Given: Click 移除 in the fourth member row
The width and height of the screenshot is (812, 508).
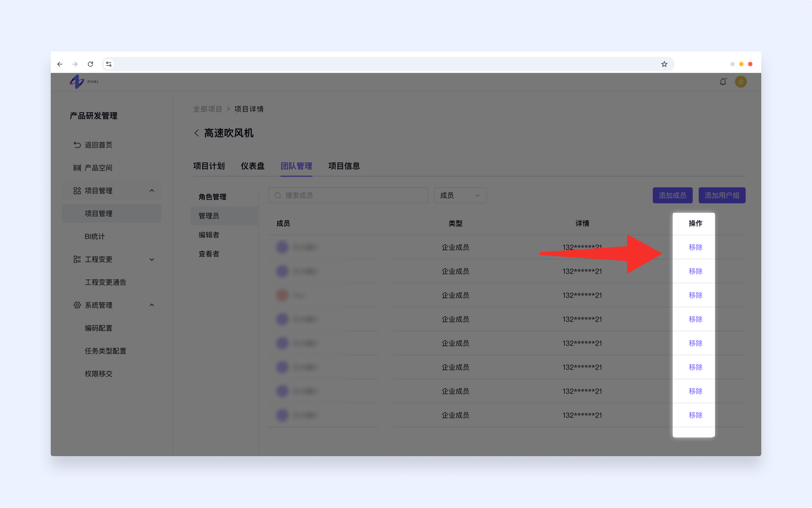Looking at the screenshot, I should pos(695,319).
